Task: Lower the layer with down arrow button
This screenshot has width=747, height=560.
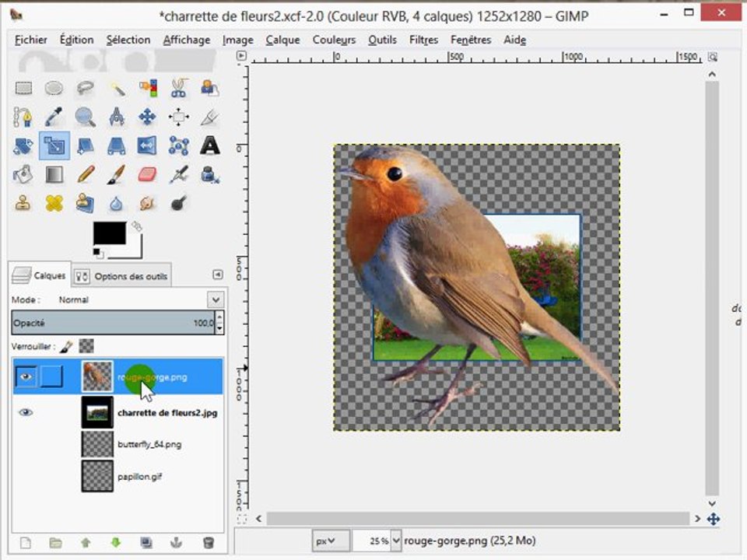Action: pyautogui.click(x=116, y=543)
